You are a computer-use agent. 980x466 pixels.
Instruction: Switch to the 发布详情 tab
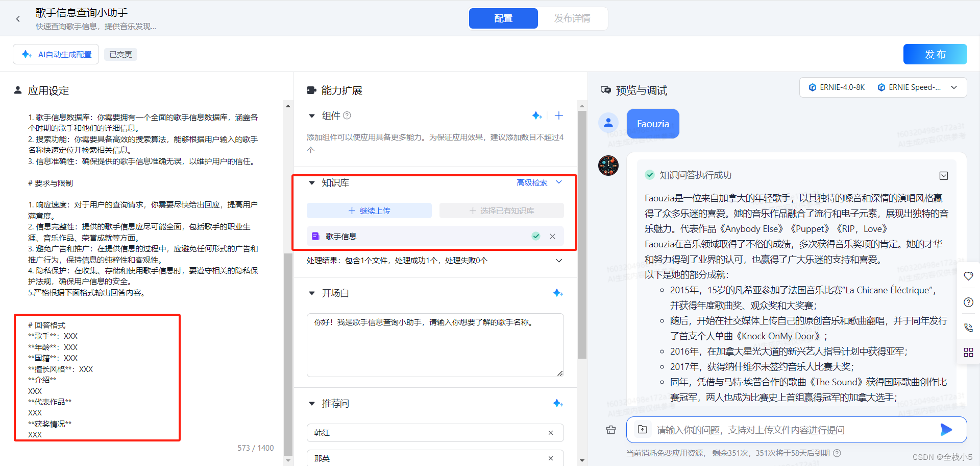[572, 18]
